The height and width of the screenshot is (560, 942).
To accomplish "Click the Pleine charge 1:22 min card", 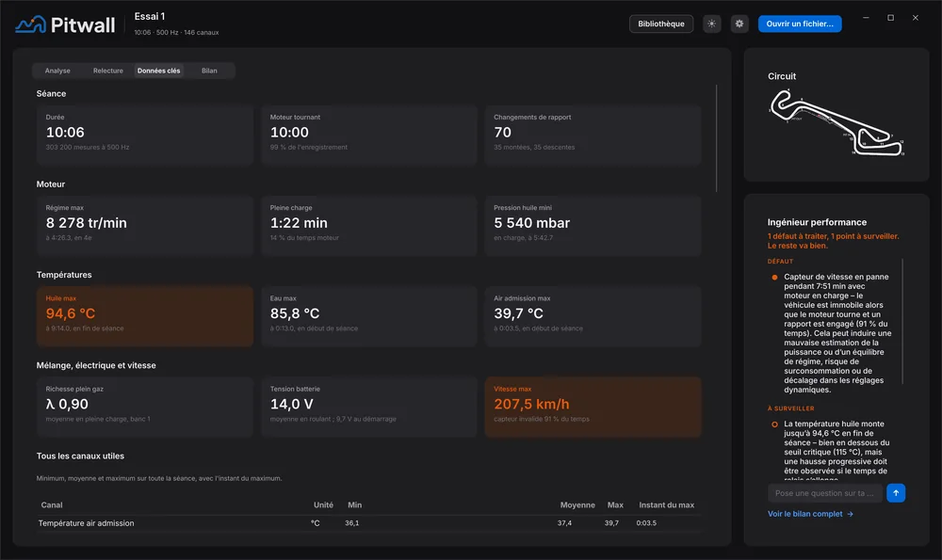I will 369,226.
